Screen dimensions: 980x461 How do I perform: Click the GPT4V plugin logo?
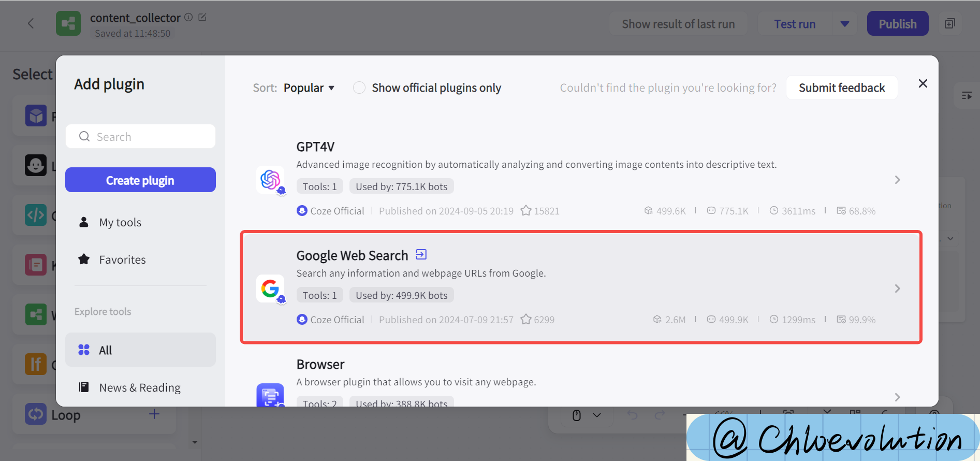(x=270, y=180)
